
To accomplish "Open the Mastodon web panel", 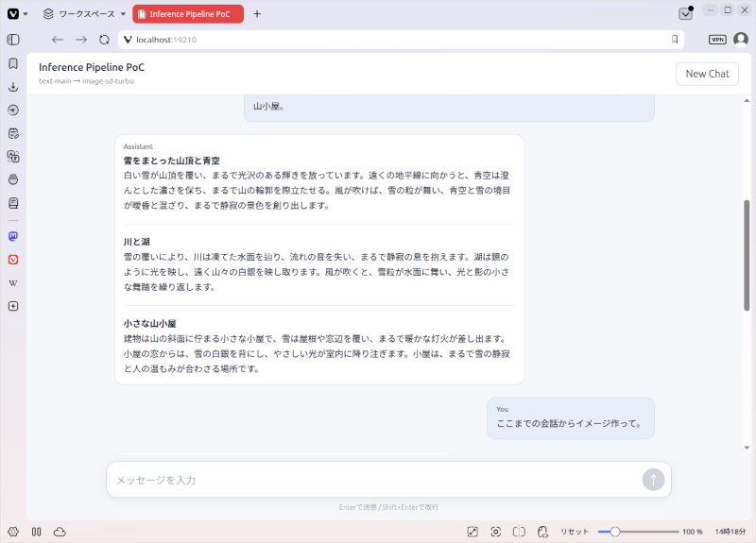I will (x=13, y=236).
